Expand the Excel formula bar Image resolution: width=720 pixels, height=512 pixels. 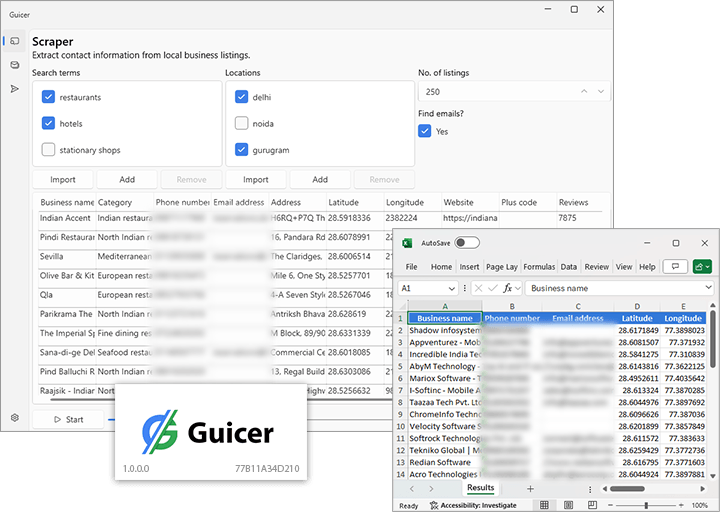point(708,288)
